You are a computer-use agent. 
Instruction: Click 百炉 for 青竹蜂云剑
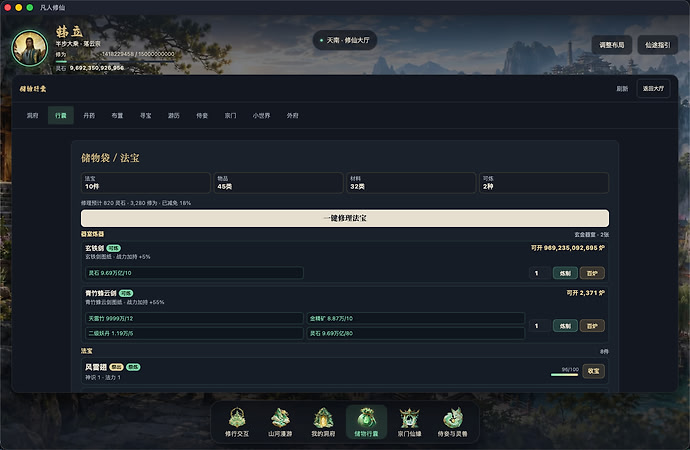(592, 326)
